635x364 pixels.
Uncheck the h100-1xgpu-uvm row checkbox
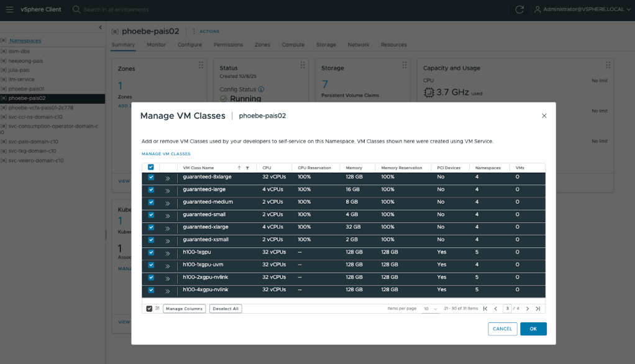tap(151, 265)
